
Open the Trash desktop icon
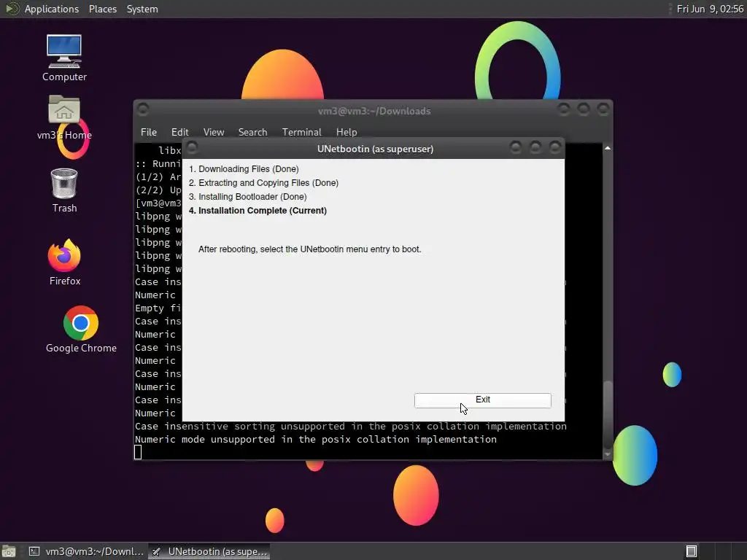(x=64, y=190)
